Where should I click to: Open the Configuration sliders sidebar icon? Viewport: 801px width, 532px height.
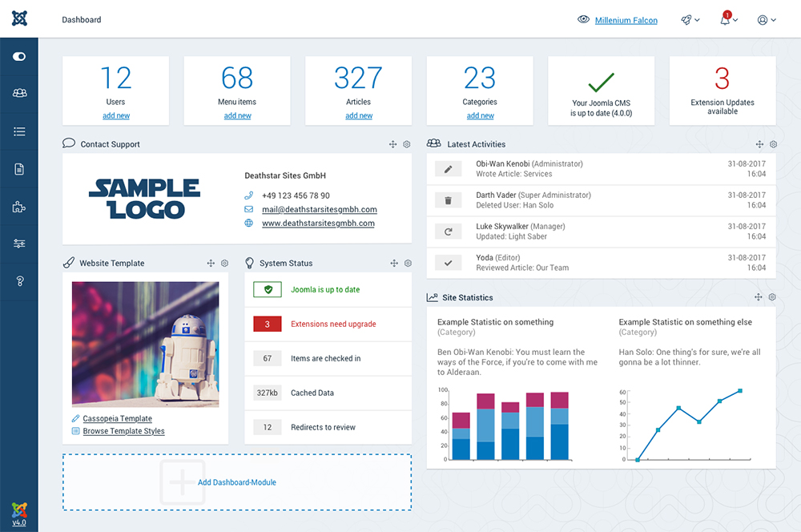click(x=19, y=244)
